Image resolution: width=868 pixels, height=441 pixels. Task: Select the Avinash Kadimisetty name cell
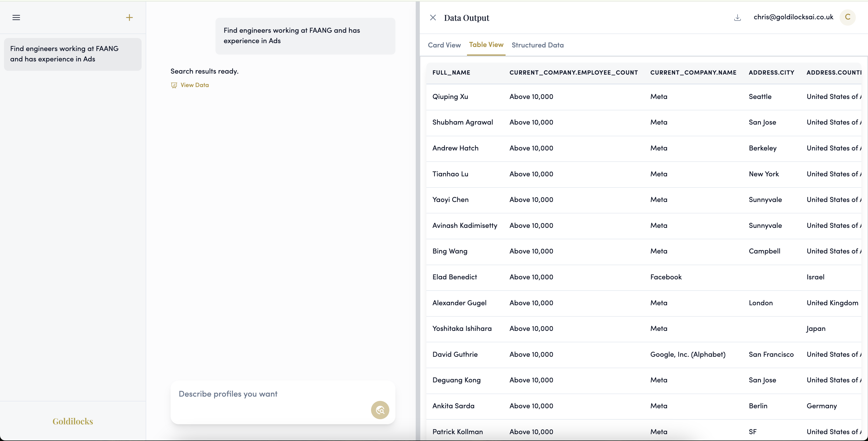[x=465, y=226]
